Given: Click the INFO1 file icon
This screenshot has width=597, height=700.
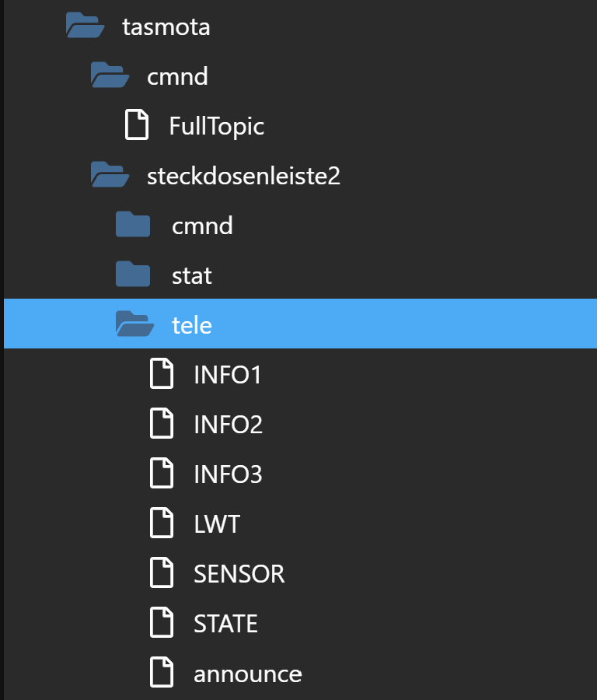Looking at the screenshot, I should click(x=161, y=374).
